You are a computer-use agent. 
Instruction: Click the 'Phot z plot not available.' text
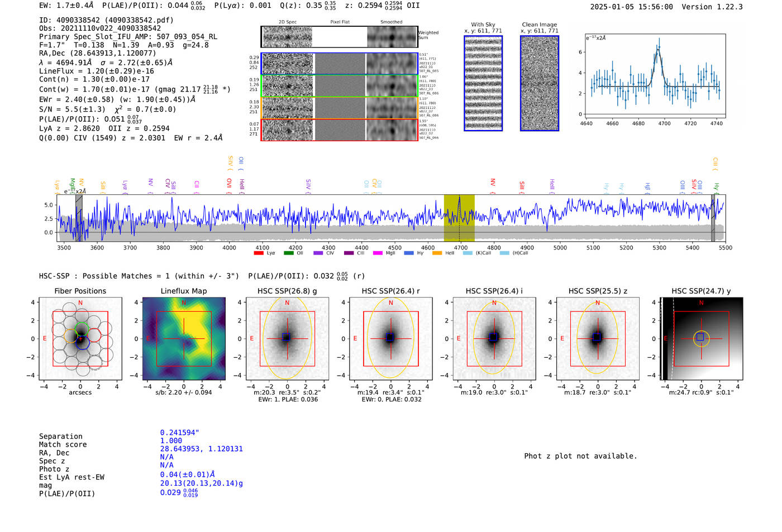580,456
